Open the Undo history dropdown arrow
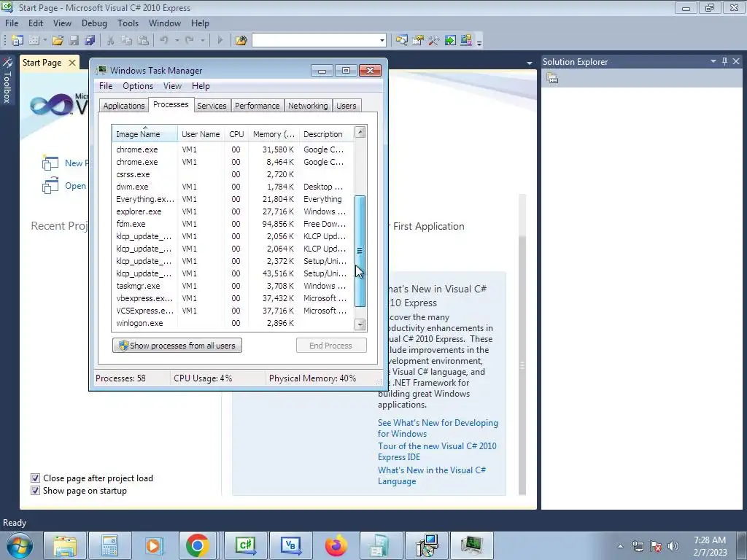Image resolution: width=747 pixels, height=560 pixels. (177, 41)
